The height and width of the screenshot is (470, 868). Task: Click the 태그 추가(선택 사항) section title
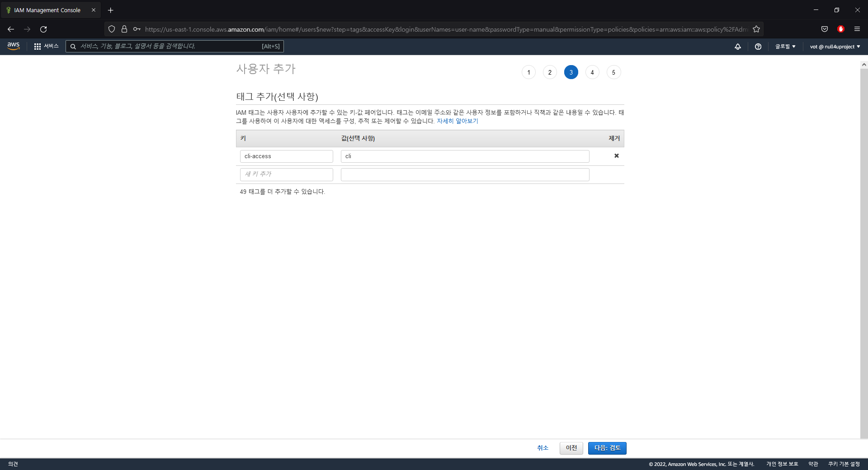[x=277, y=97]
